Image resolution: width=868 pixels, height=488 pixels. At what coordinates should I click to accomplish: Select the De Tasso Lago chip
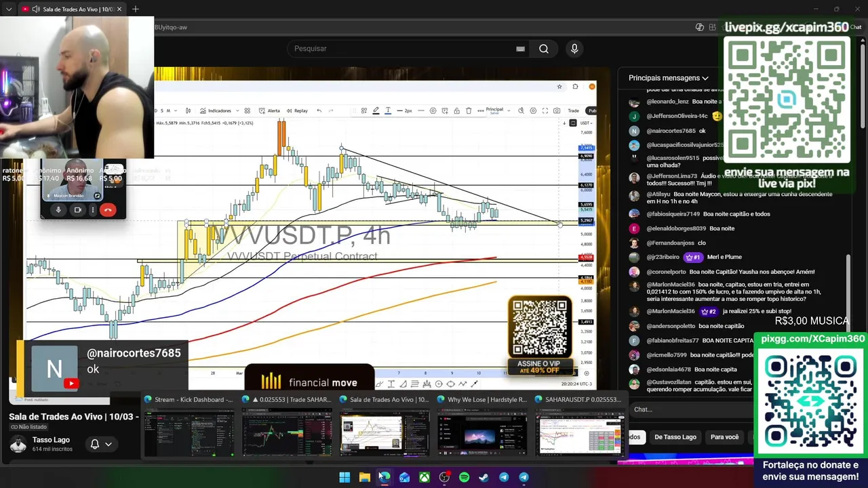click(675, 437)
